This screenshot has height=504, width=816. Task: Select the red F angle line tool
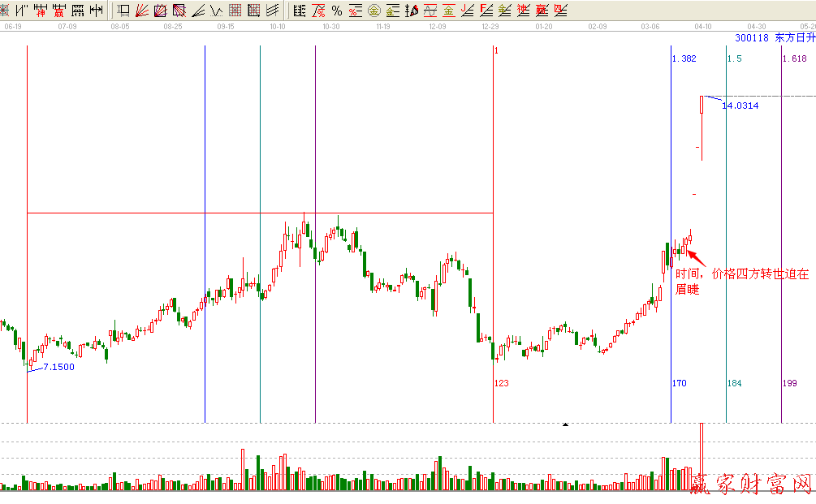(486, 11)
